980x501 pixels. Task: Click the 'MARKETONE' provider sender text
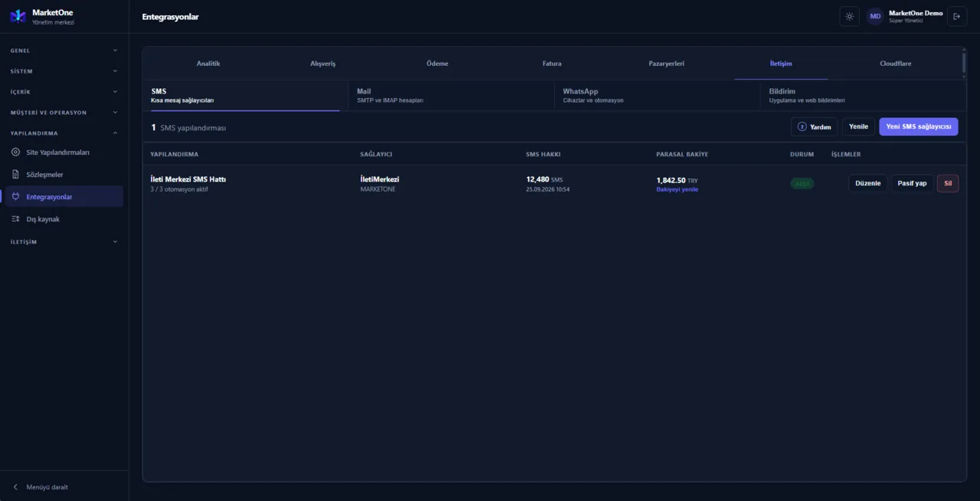coord(378,189)
